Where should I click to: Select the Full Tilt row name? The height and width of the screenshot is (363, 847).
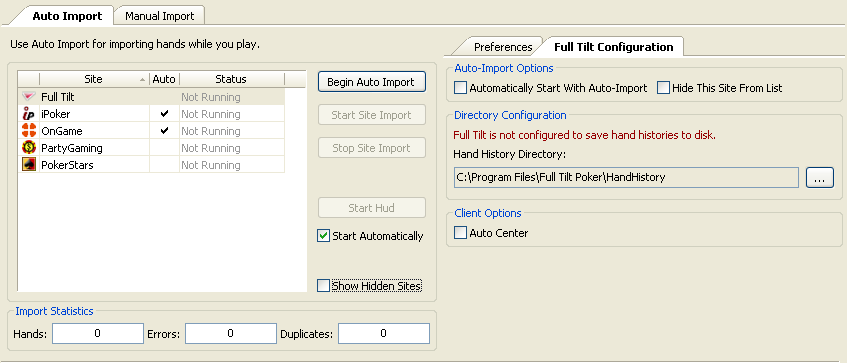(58, 97)
